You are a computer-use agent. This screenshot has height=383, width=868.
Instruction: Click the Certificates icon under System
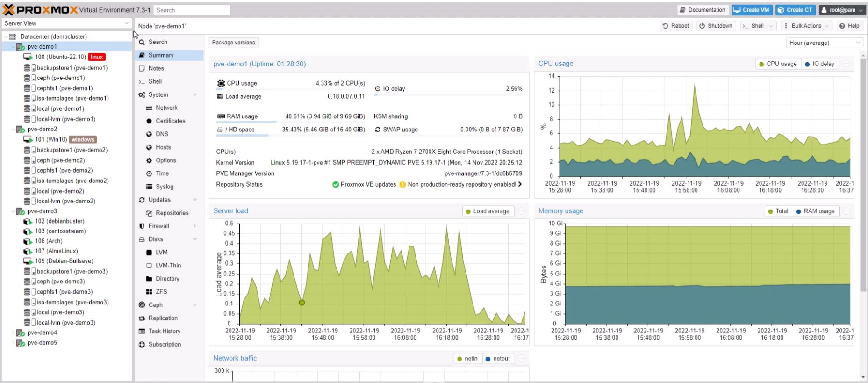pyautogui.click(x=149, y=121)
